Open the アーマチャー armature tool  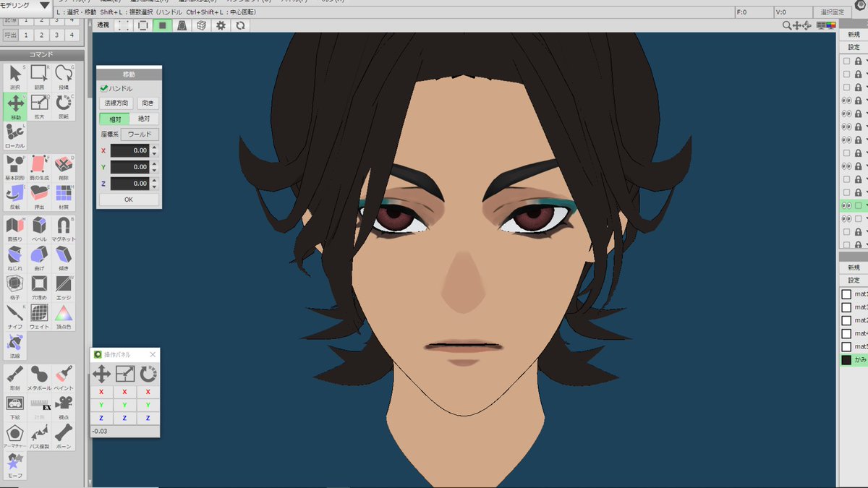15,437
